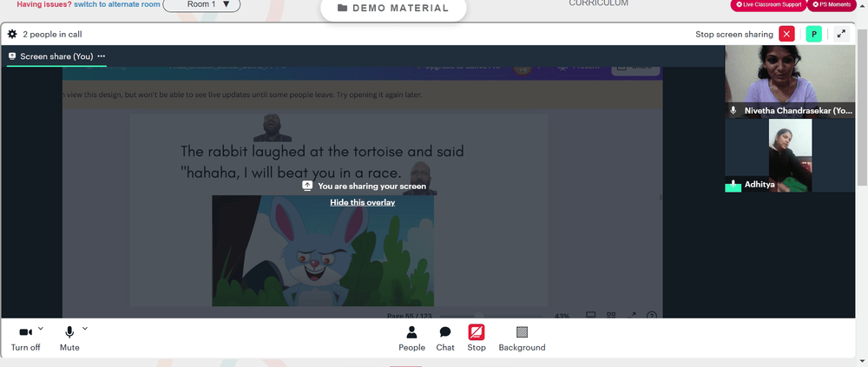Click the Present button in shared Canva
This screenshot has width=868, height=367.
click(578, 67)
